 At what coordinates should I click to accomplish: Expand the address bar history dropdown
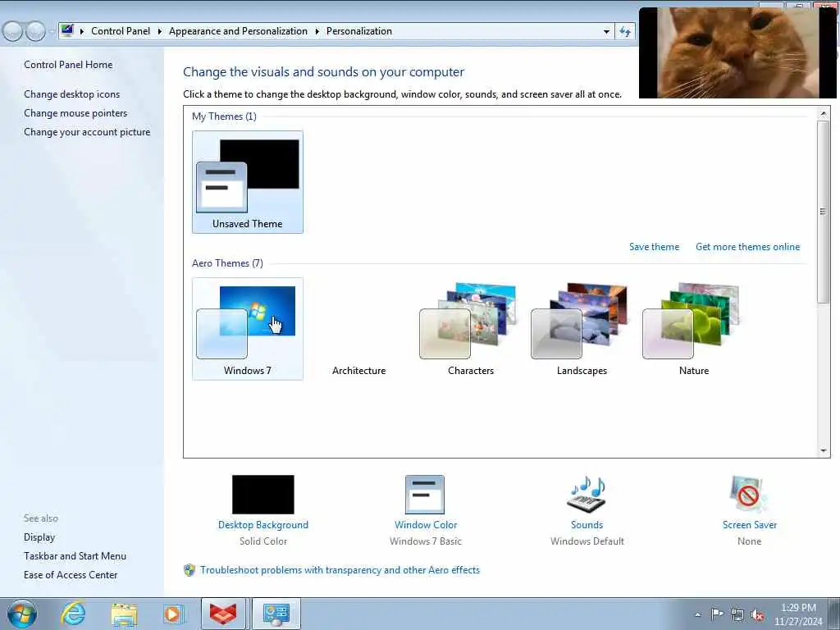click(606, 32)
